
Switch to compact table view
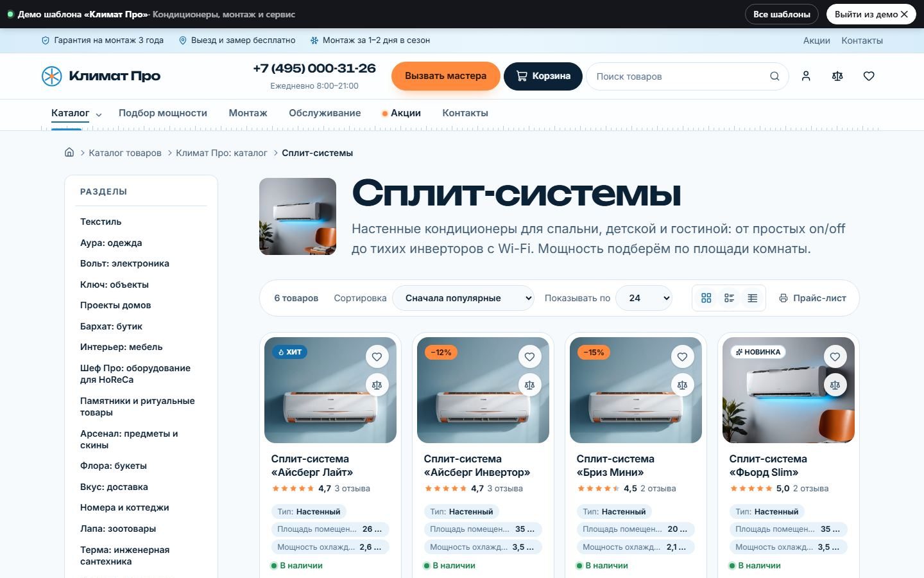(753, 298)
